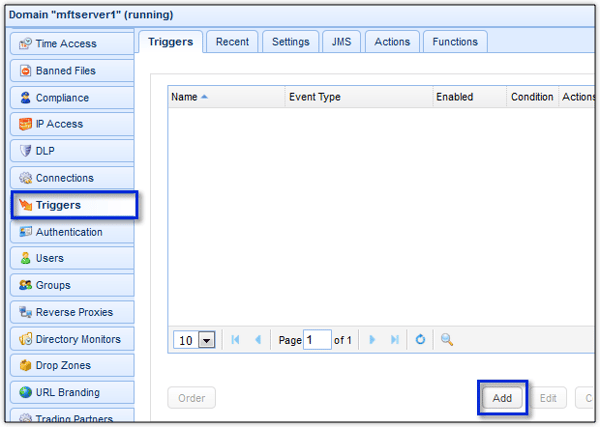Image resolution: width=600 pixels, height=427 pixels.
Task: Open the Triggers module in the sidebar
Action: coord(74,205)
